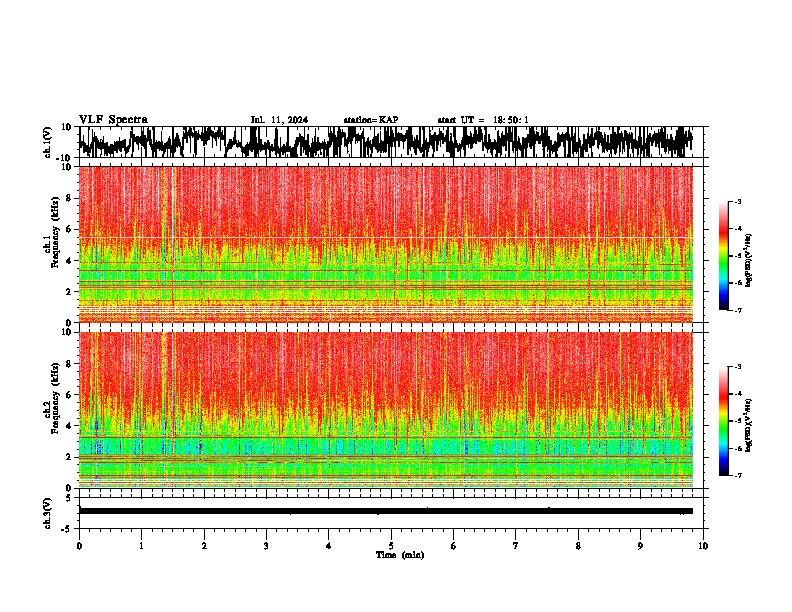Click the "Time (min)" x-axis label
Image resolution: width=792 pixels, height=612 pixels.
[400, 555]
